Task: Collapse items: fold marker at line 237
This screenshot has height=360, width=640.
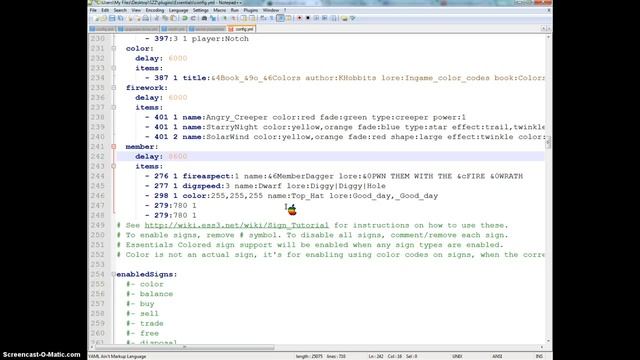Action: click(114, 107)
